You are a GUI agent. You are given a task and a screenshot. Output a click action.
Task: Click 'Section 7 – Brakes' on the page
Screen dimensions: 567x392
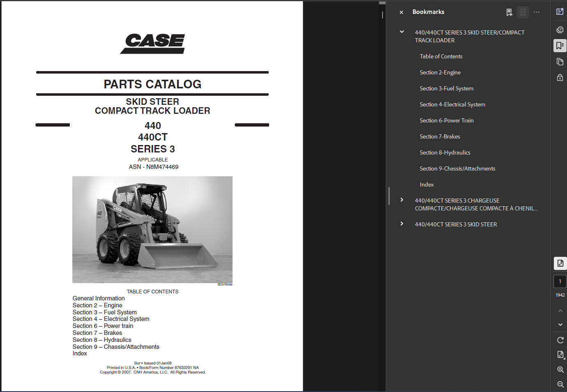pos(97,333)
